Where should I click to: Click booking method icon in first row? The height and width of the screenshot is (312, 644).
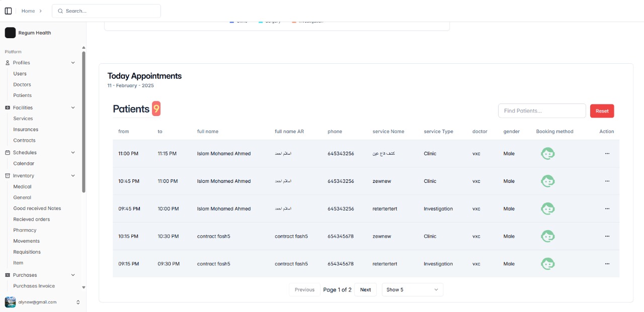tap(547, 154)
